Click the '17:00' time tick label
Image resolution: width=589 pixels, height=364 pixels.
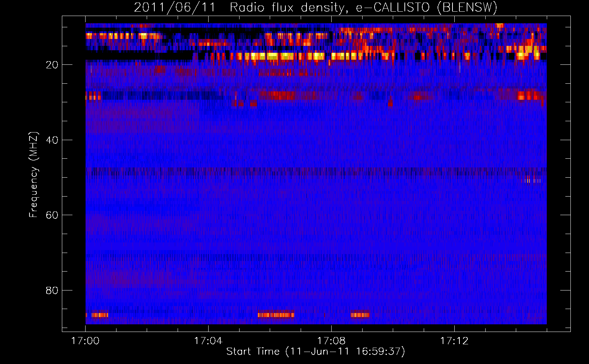85,341
